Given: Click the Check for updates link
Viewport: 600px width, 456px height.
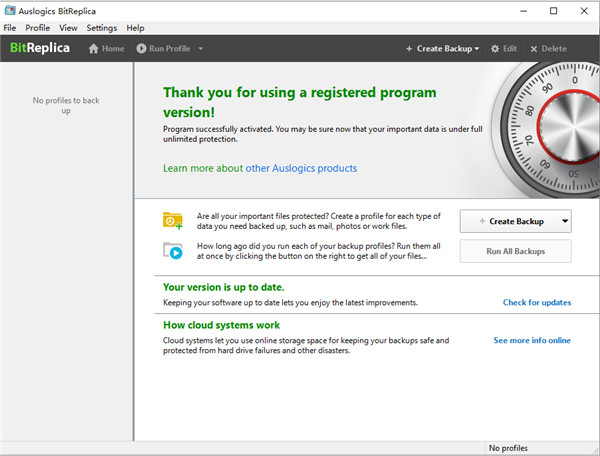Looking at the screenshot, I should (536, 302).
